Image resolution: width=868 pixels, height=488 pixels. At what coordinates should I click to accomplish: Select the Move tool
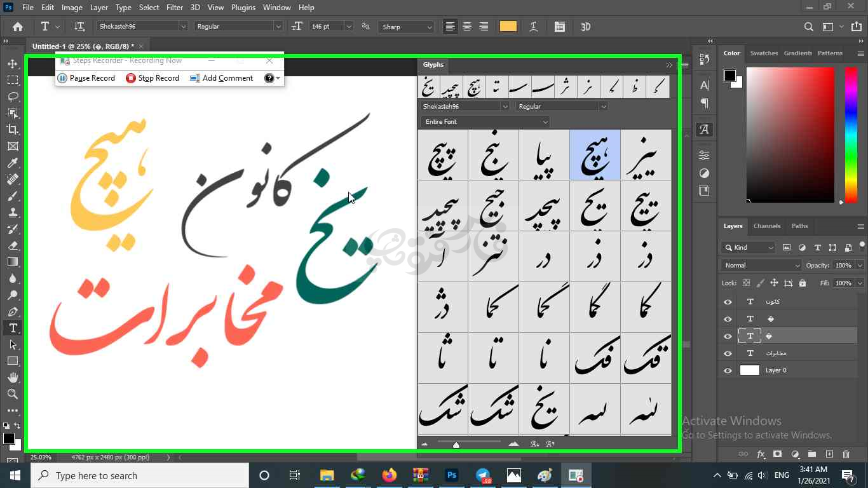point(13,64)
